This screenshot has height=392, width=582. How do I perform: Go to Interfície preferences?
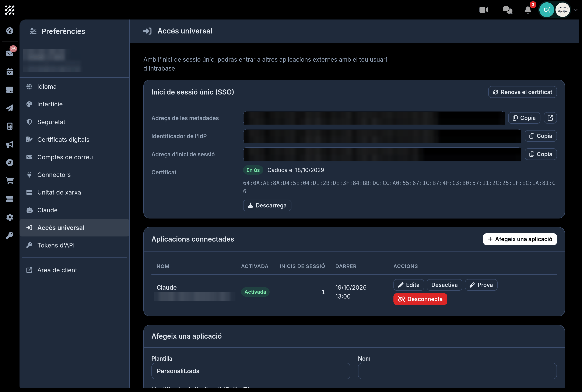tap(74, 104)
